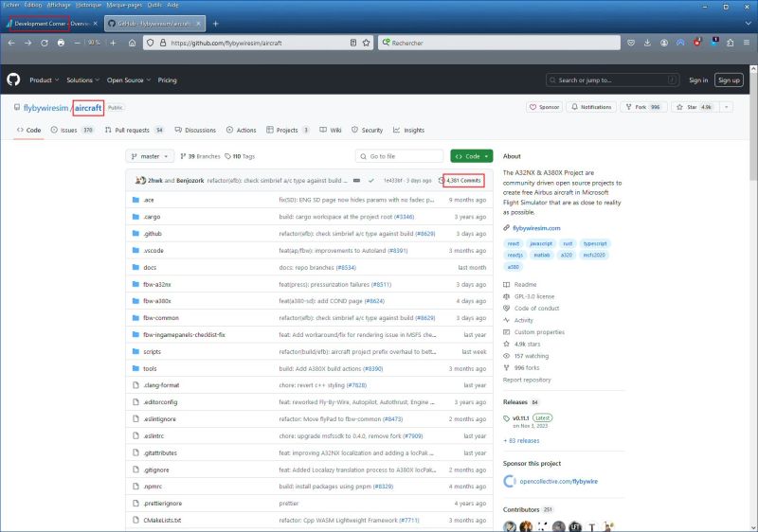The height and width of the screenshot is (532, 758).
Task: Click the padlock site info icon
Action: 163,43
